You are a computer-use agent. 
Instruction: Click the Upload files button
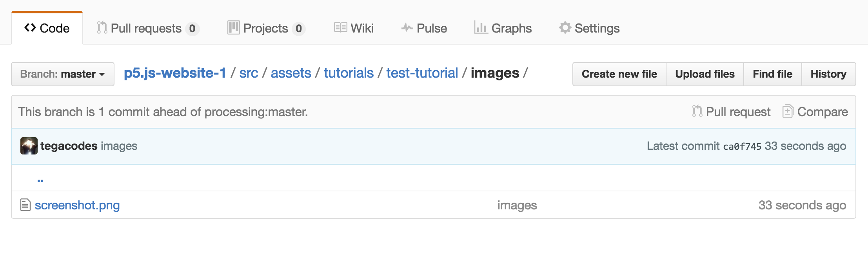pyautogui.click(x=705, y=74)
